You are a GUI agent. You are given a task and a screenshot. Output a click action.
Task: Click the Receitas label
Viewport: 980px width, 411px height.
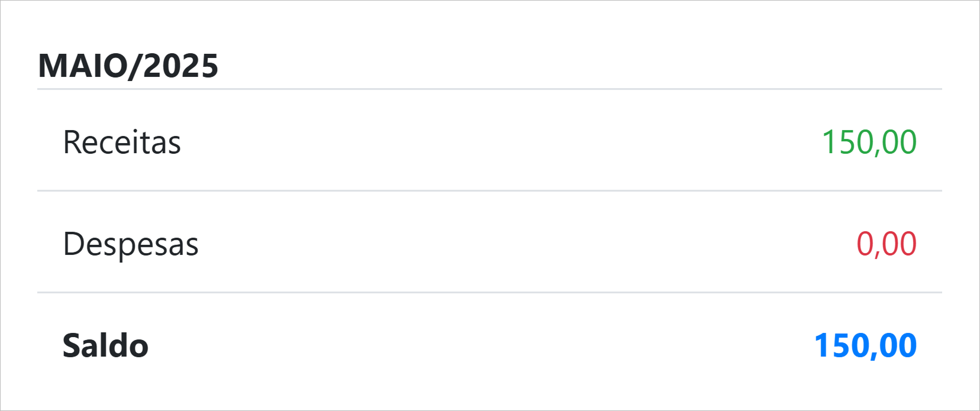[122, 143]
